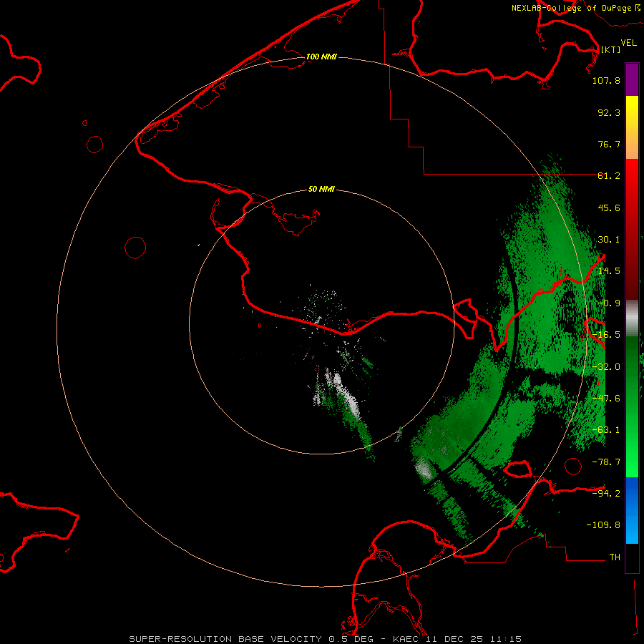Click the gray near-zero segment of color bar
The image size is (644, 644).
point(632,318)
